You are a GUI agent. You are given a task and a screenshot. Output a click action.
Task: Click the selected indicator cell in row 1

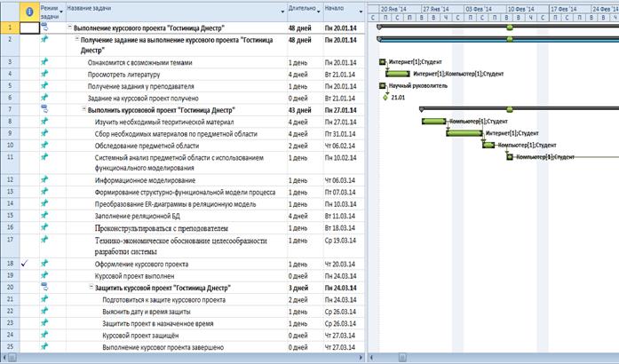[29, 28]
